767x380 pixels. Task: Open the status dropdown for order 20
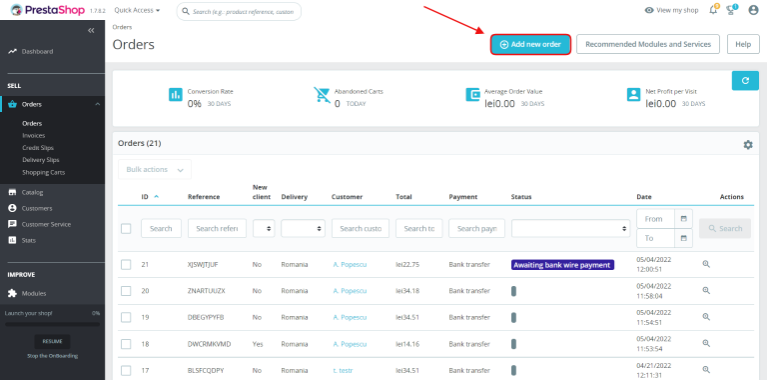pyautogui.click(x=514, y=291)
